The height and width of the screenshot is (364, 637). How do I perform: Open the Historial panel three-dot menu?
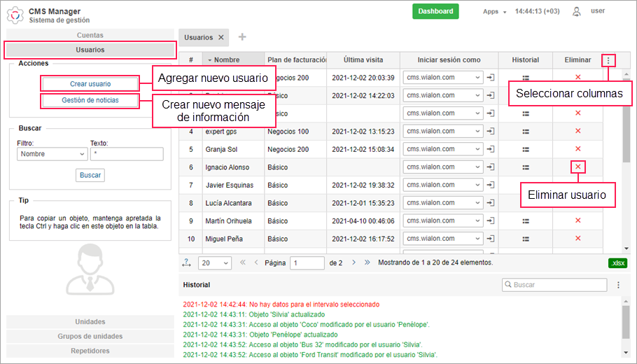pos(618,285)
